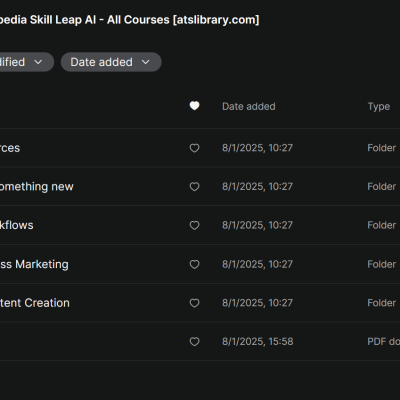Favorite the 'kflows' folder
This screenshot has width=400, height=400.
coord(194,225)
